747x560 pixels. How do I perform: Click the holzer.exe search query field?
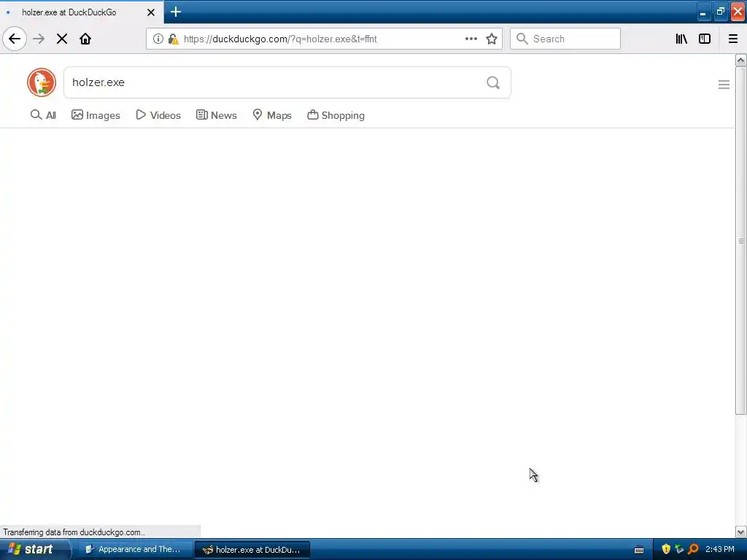click(287, 83)
